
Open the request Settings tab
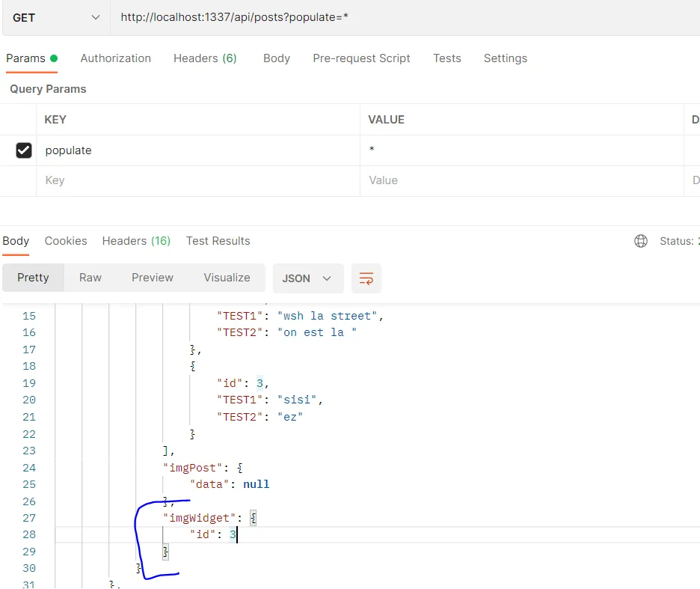506,58
